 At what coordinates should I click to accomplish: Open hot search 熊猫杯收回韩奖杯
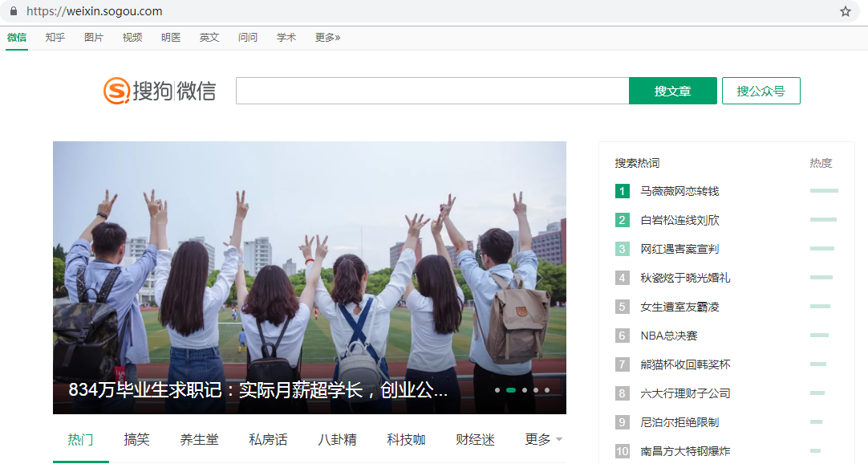pos(685,364)
